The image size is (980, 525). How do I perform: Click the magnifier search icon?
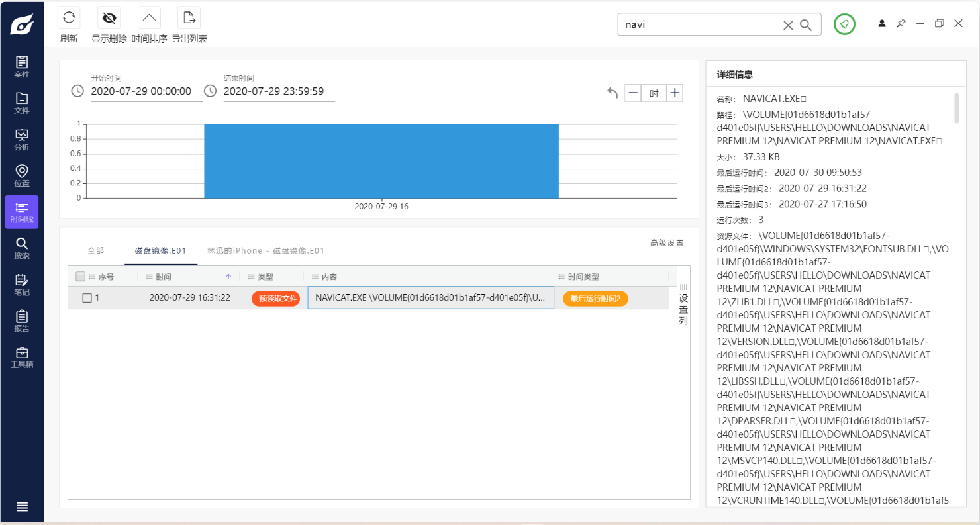pyautogui.click(x=806, y=25)
